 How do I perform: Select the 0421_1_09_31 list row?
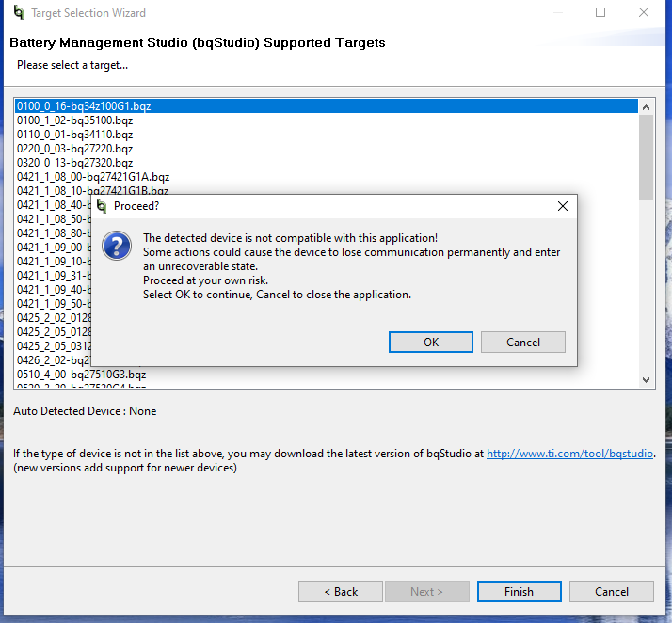pos(53,276)
